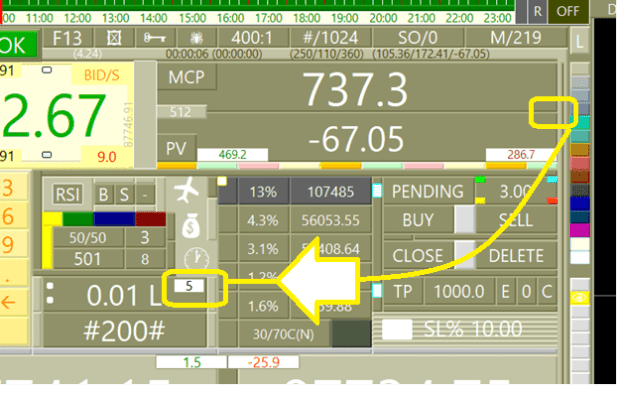Toggle the white box beside SL% 10.00

coord(397,329)
